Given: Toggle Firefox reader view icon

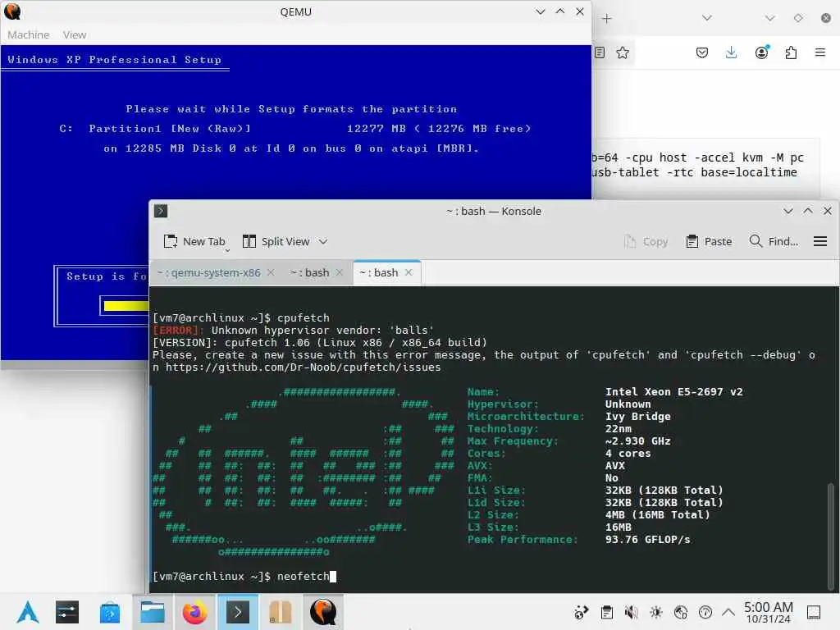Looking at the screenshot, I should (x=600, y=52).
